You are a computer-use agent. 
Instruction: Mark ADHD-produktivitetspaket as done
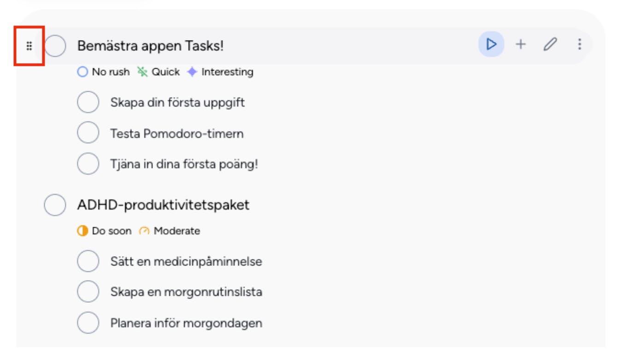click(55, 205)
